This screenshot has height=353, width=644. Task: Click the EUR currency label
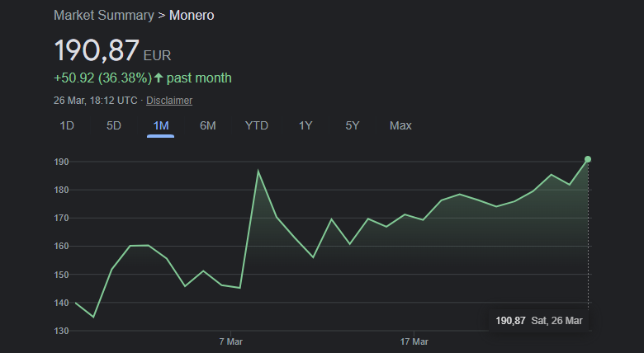157,55
